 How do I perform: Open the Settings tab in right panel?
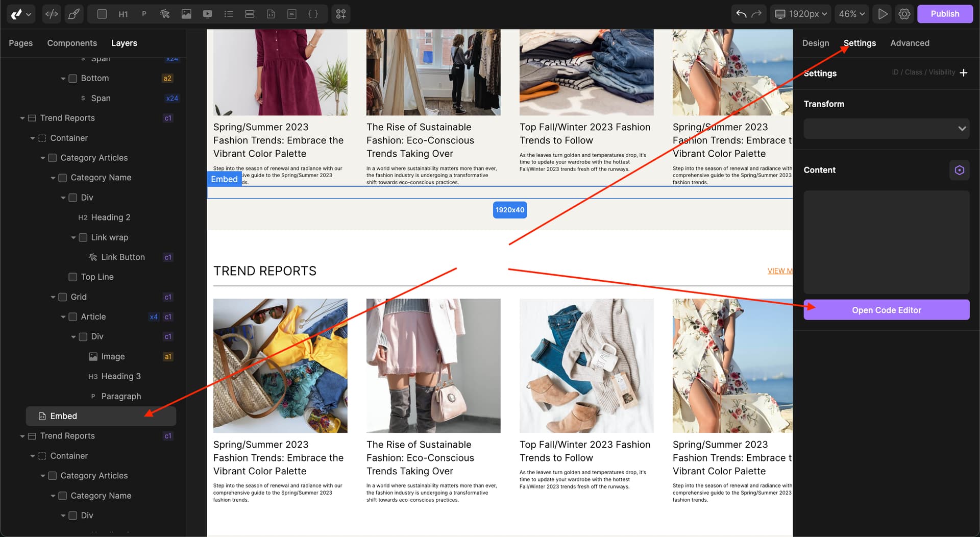click(x=860, y=43)
